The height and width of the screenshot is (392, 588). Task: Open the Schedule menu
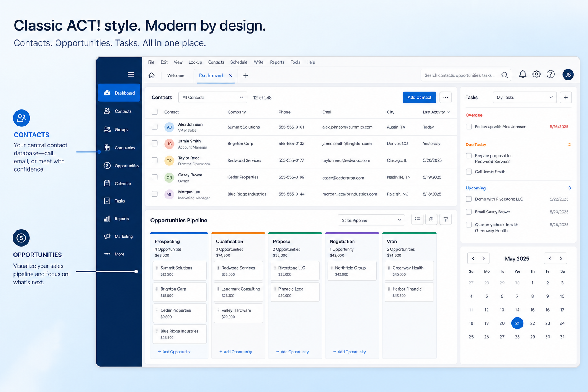[x=239, y=62]
